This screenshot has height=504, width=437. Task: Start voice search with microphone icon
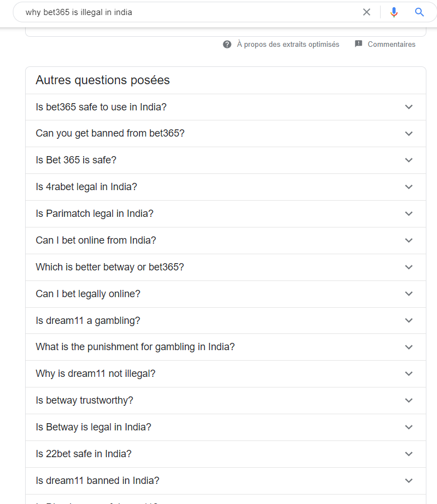point(394,12)
